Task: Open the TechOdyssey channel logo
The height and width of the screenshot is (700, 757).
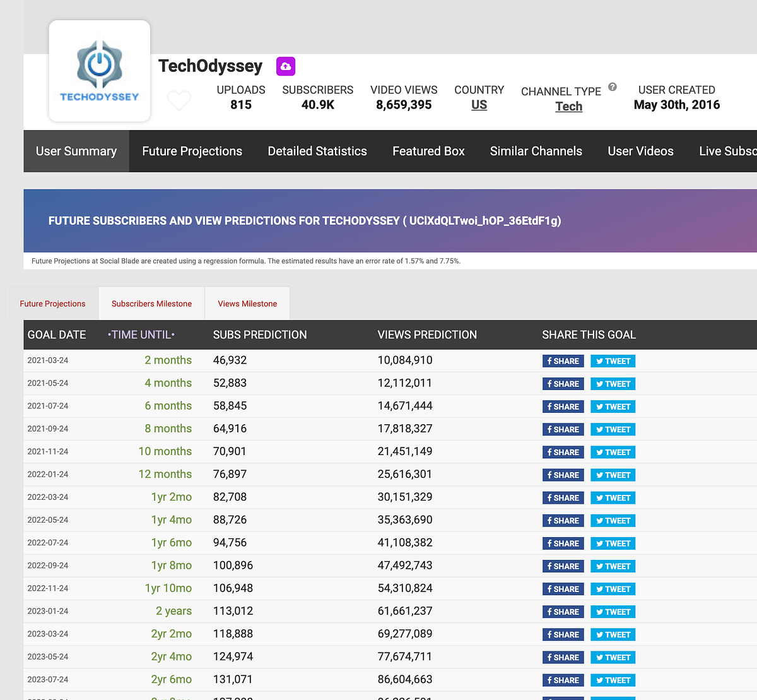Action: point(100,71)
